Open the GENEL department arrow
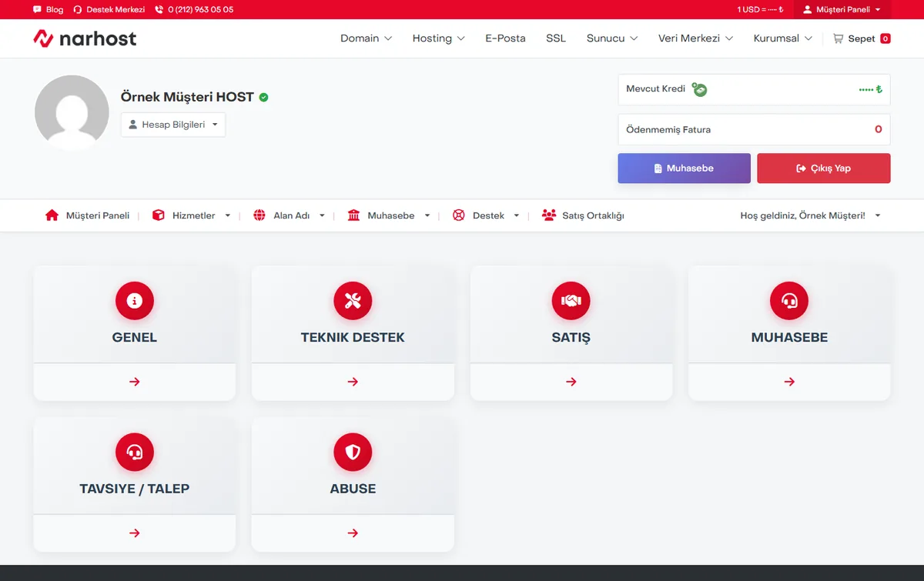 coord(135,382)
